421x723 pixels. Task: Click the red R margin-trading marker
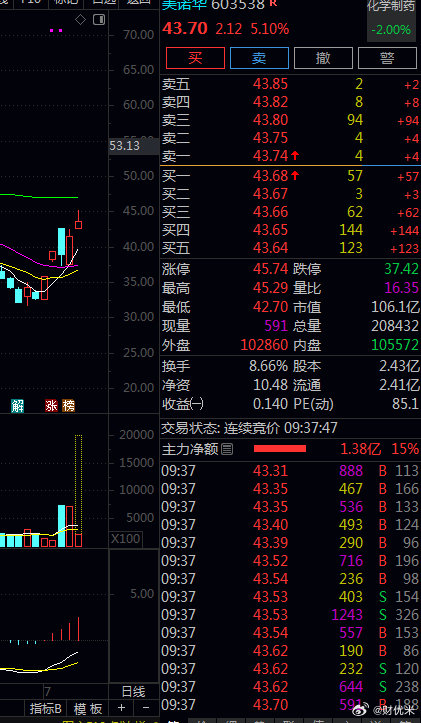(273, 3)
